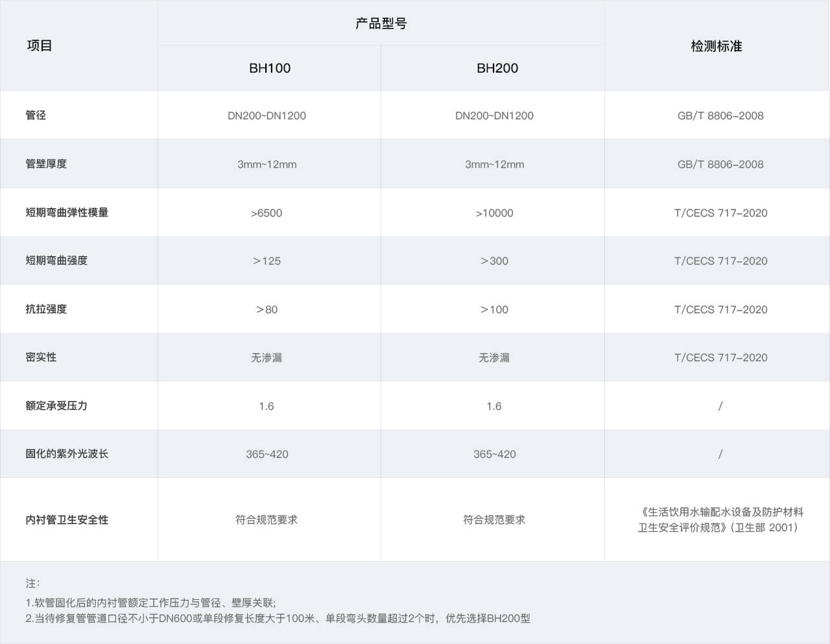Click the BH200 column header
This screenshot has height=644, width=830.
(497, 68)
